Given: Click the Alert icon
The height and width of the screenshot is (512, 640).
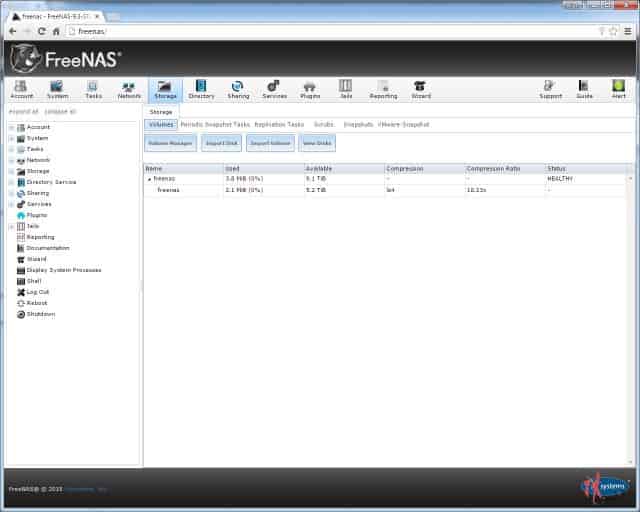Looking at the screenshot, I should coord(619,89).
